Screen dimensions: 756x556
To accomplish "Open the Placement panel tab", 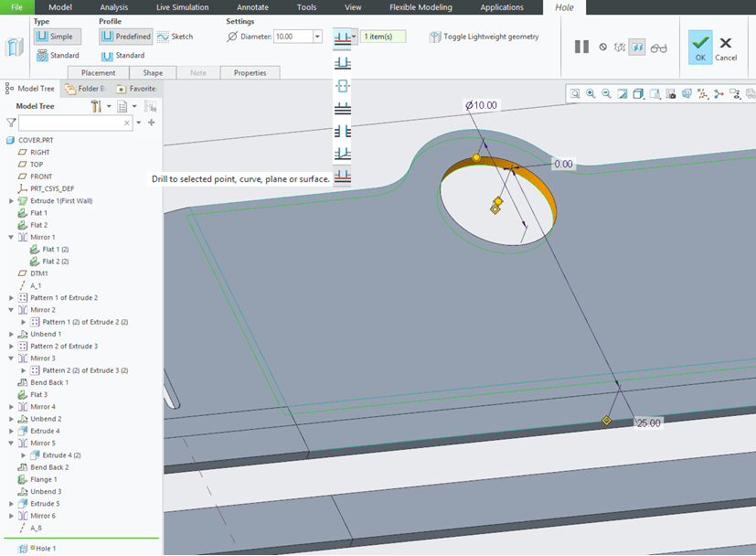I will [x=98, y=73].
